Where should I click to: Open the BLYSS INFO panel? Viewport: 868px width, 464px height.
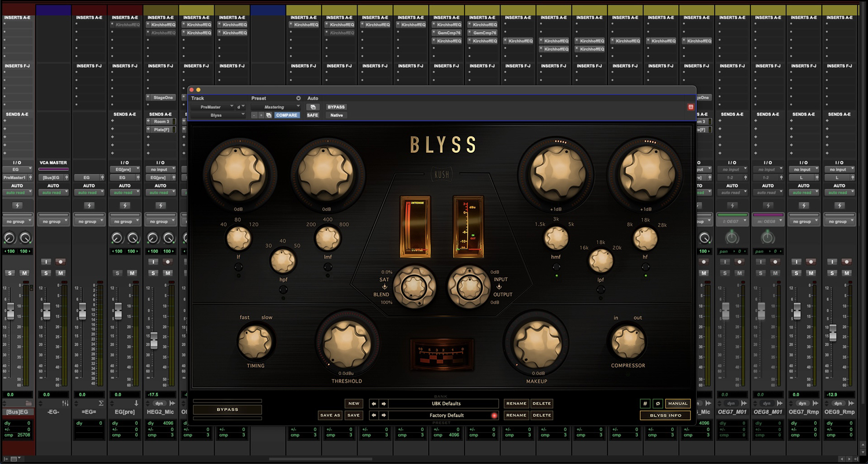pyautogui.click(x=665, y=415)
